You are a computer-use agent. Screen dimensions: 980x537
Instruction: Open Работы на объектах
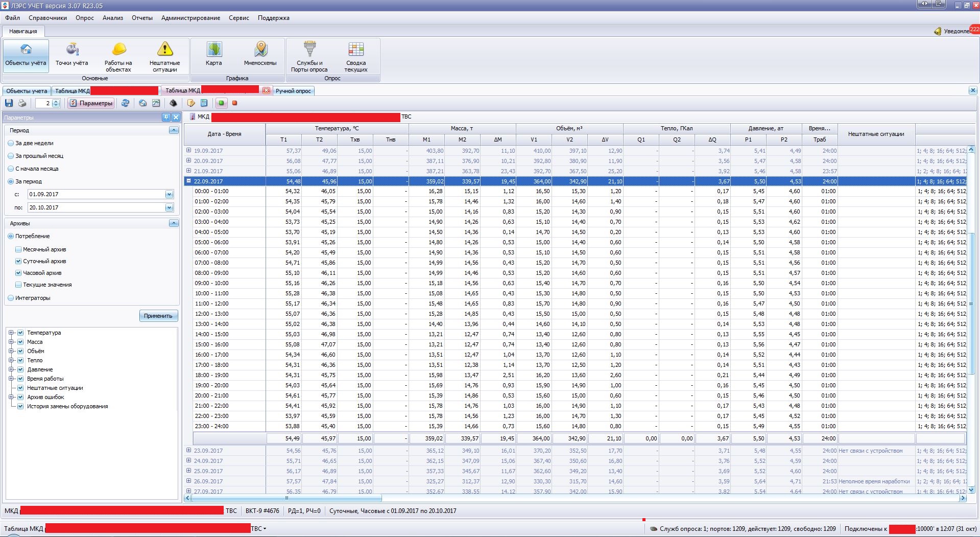click(x=118, y=56)
